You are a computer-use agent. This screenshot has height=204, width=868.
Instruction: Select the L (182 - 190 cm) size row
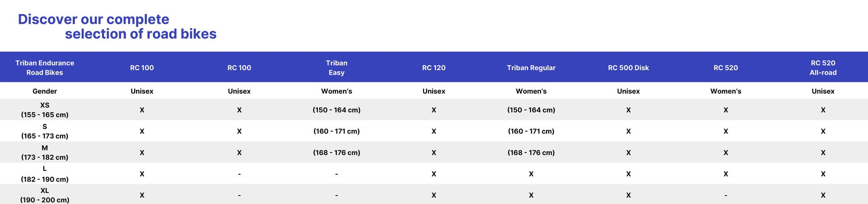[434, 174]
